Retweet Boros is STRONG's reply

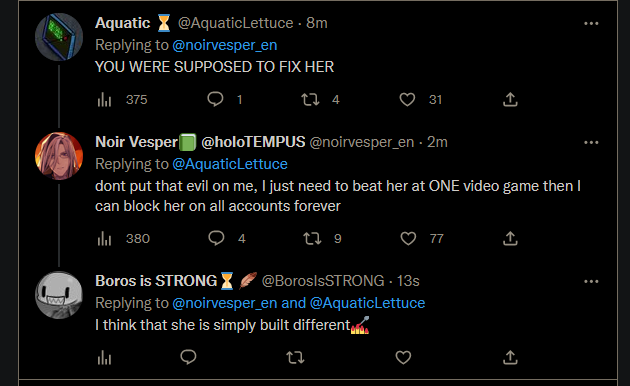pos(295,357)
